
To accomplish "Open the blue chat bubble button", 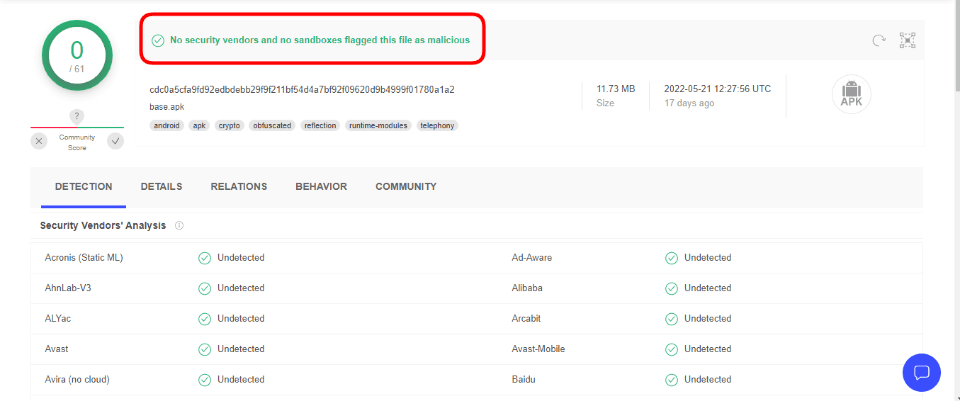I will coord(921,372).
